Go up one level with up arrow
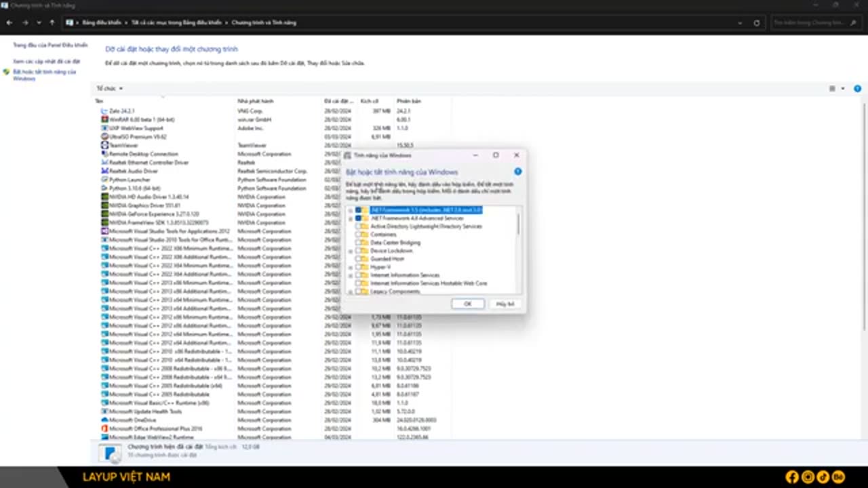 (x=52, y=22)
